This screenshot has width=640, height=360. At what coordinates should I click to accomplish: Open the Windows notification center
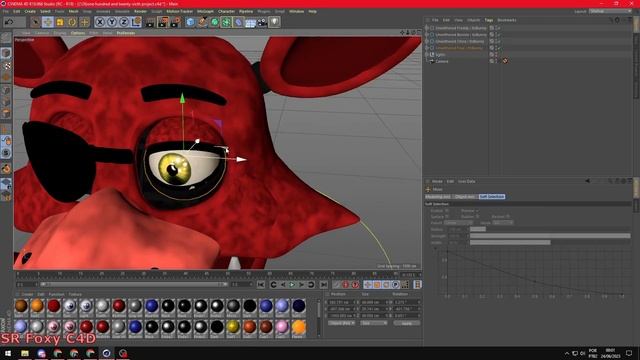629,353
